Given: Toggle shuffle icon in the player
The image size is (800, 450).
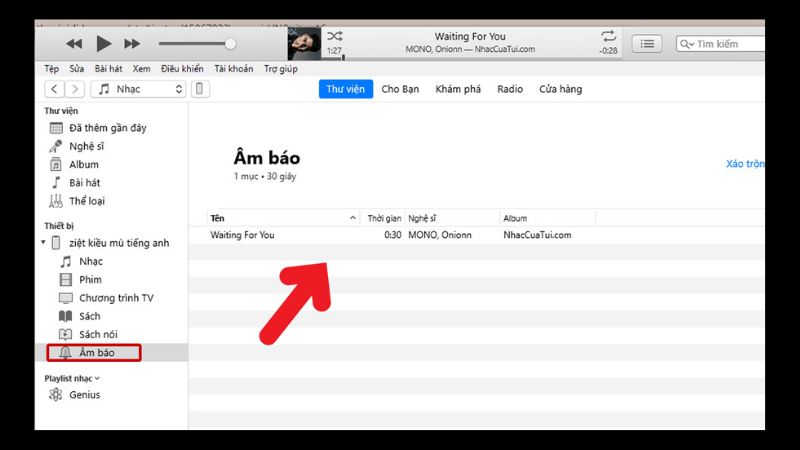Looking at the screenshot, I should pos(335,36).
